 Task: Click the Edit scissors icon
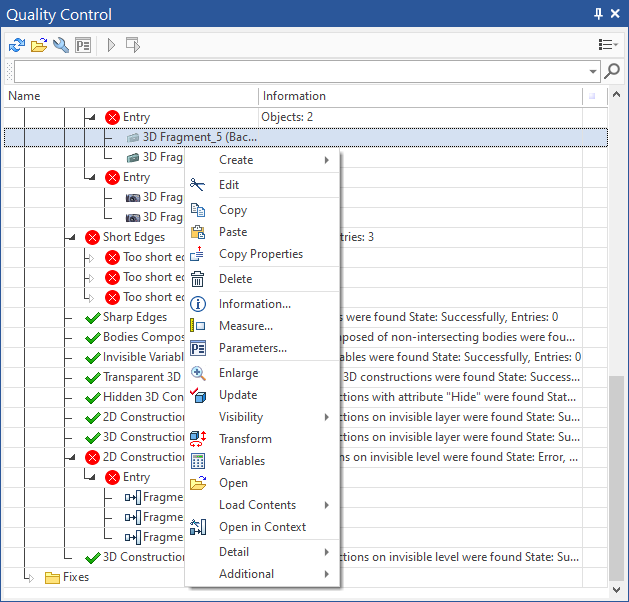coord(197,185)
